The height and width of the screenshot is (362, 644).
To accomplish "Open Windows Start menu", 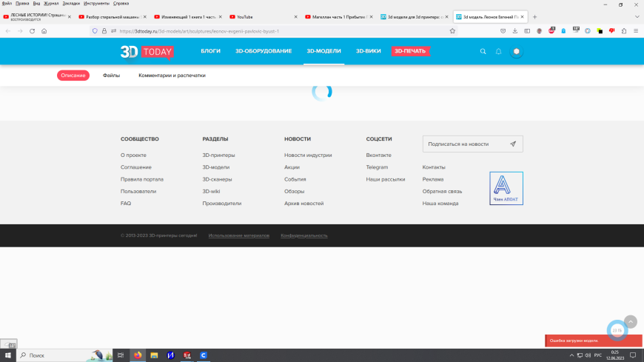I will pos(8,355).
